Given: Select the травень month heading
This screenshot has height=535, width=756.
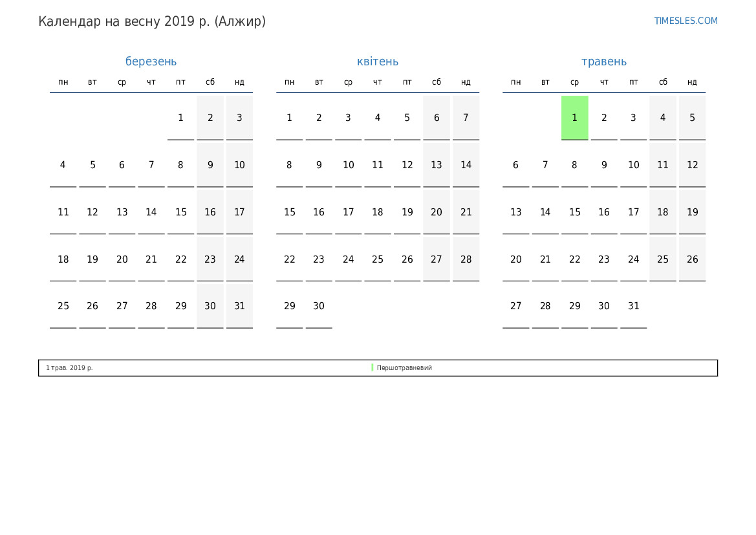Looking at the screenshot, I should click(x=604, y=61).
